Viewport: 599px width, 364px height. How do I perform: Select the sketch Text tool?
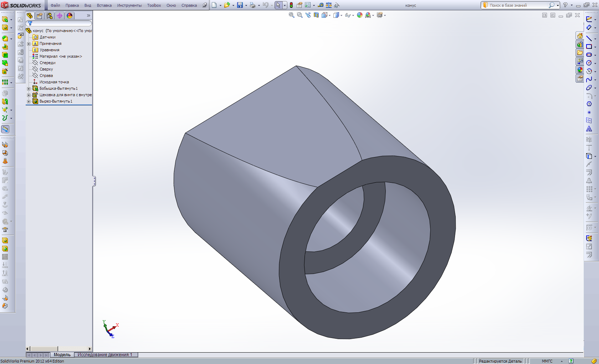point(589,129)
